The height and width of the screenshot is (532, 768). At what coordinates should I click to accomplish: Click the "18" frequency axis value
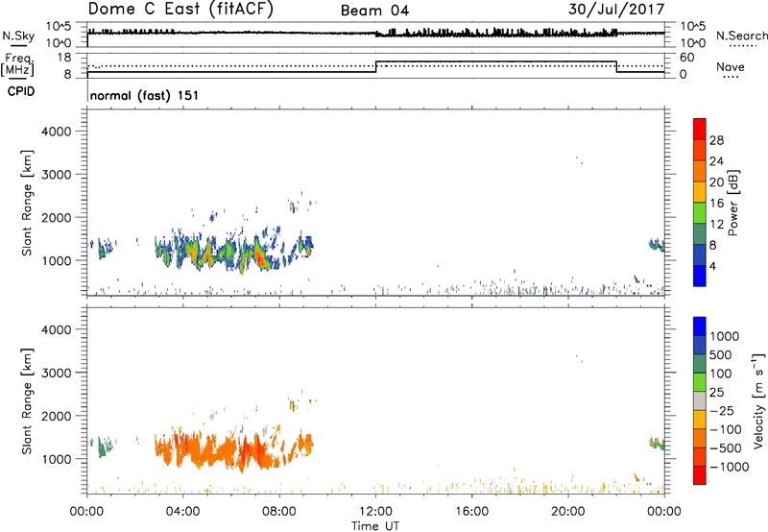click(x=64, y=58)
